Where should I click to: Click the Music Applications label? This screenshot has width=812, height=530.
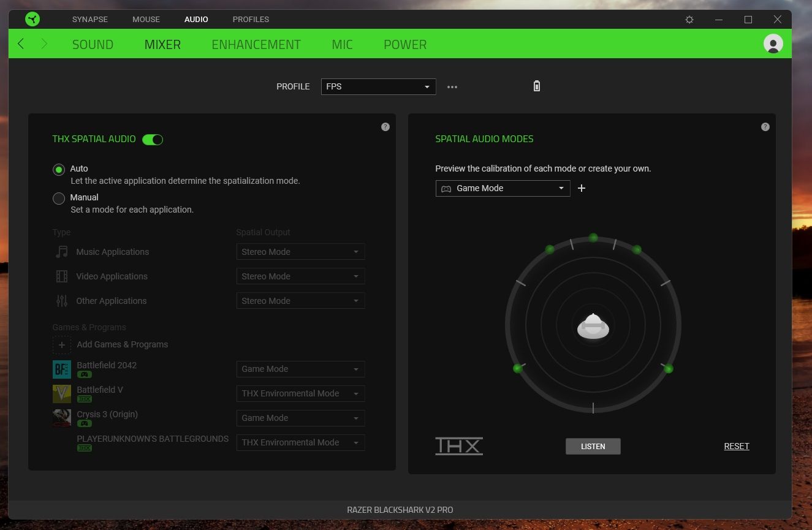(x=113, y=252)
